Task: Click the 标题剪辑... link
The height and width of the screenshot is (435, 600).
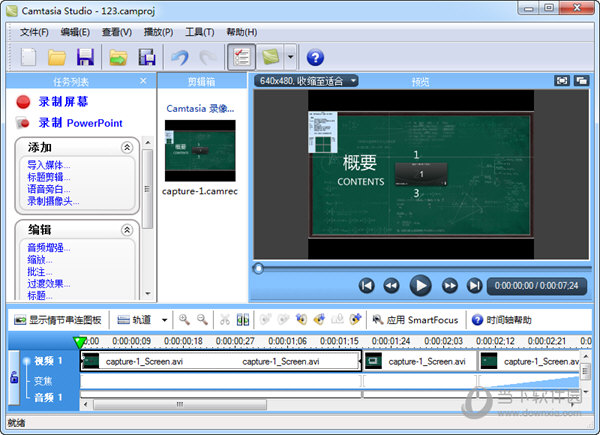Action: 49,177
